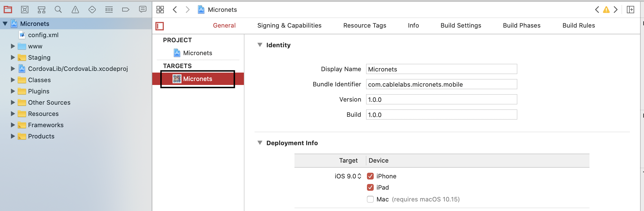Open the Build Settings tab
Screen dimensions: 644x211
tap(461, 26)
